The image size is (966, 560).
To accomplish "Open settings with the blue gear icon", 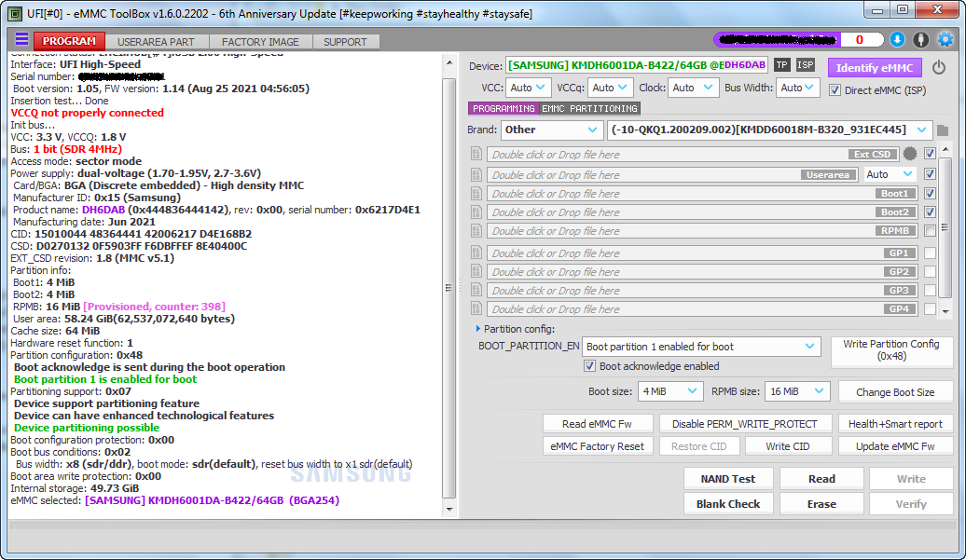I will click(945, 40).
